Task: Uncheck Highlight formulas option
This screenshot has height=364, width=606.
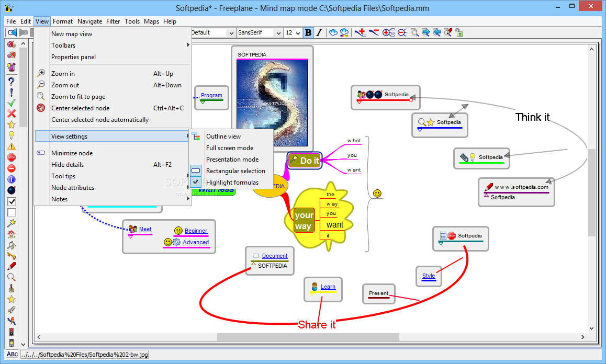Action: 231,183
